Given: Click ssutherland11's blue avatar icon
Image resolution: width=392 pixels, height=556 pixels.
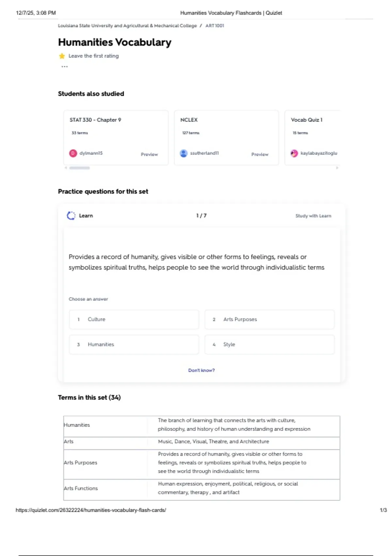Looking at the screenshot, I should click(184, 153).
